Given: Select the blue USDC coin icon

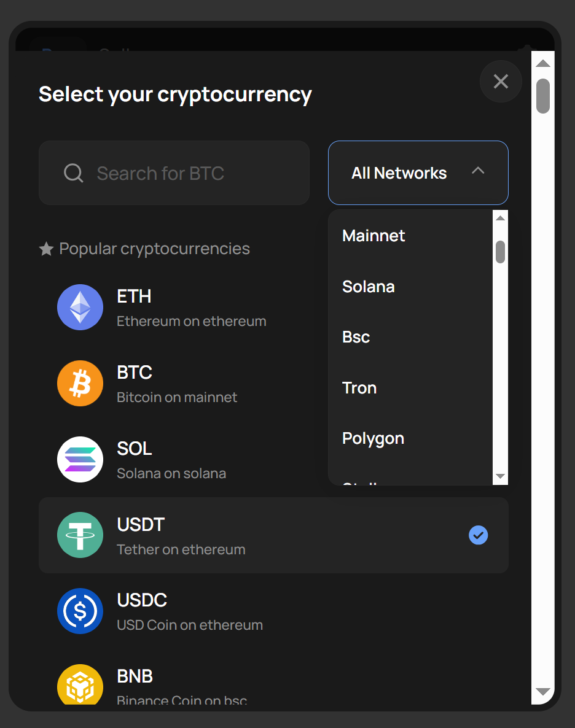Looking at the screenshot, I should click(80, 611).
